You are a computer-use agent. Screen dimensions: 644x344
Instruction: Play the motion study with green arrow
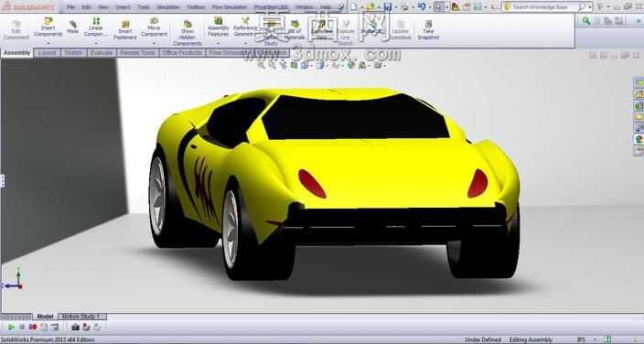[11, 328]
